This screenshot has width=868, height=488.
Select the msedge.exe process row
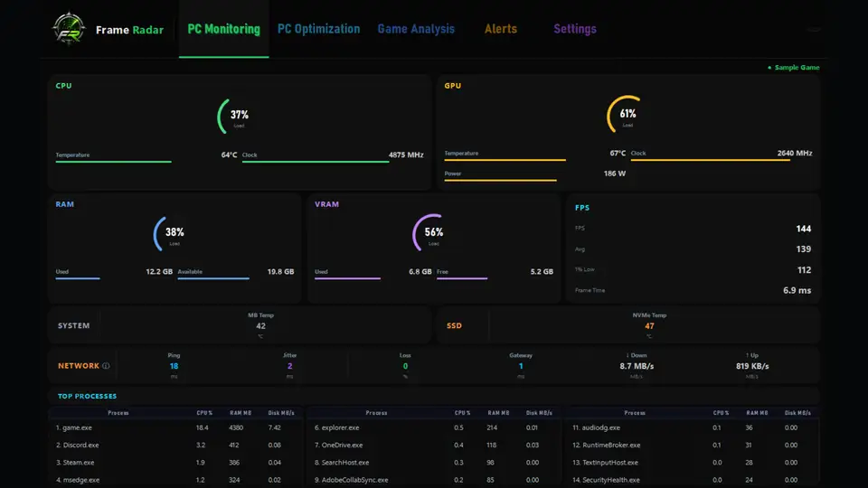coord(175,480)
